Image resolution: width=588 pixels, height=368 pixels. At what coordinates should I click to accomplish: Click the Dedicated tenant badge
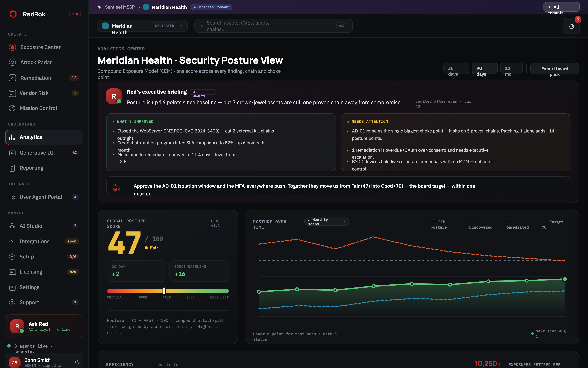pyautogui.click(x=211, y=7)
